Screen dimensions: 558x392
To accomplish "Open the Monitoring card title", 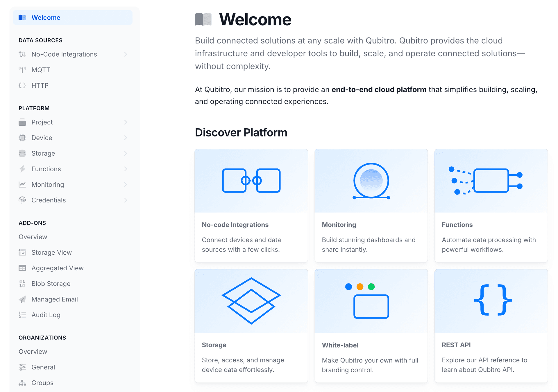I will click(339, 225).
